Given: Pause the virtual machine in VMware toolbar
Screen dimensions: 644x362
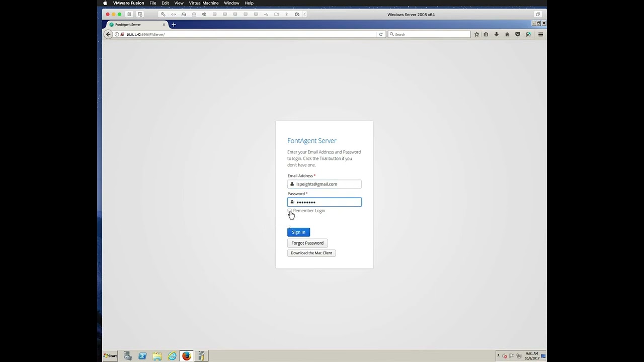Looking at the screenshot, I should pyautogui.click(x=129, y=15).
